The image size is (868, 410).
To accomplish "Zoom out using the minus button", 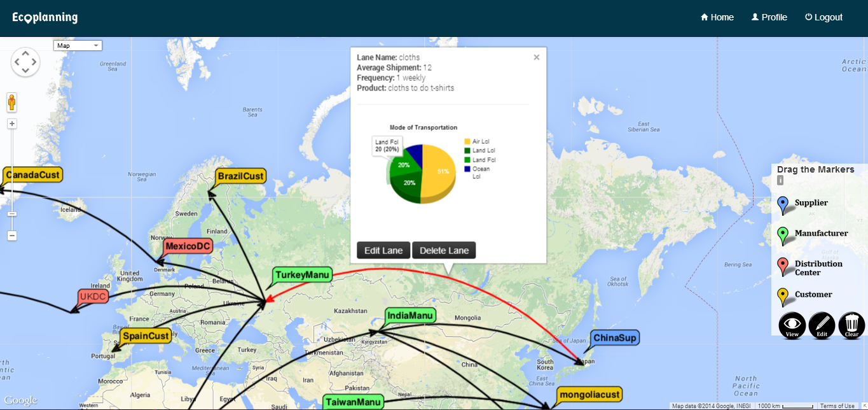I will (12, 236).
